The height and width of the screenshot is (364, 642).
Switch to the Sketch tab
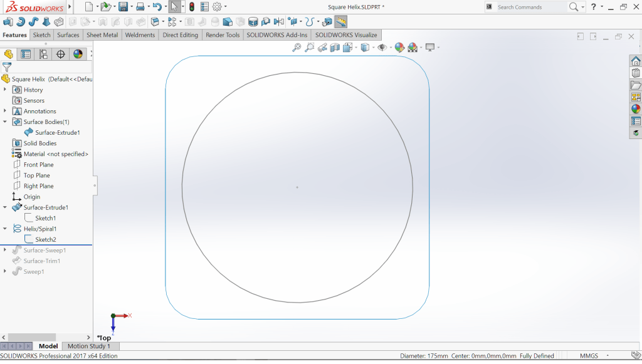(41, 35)
